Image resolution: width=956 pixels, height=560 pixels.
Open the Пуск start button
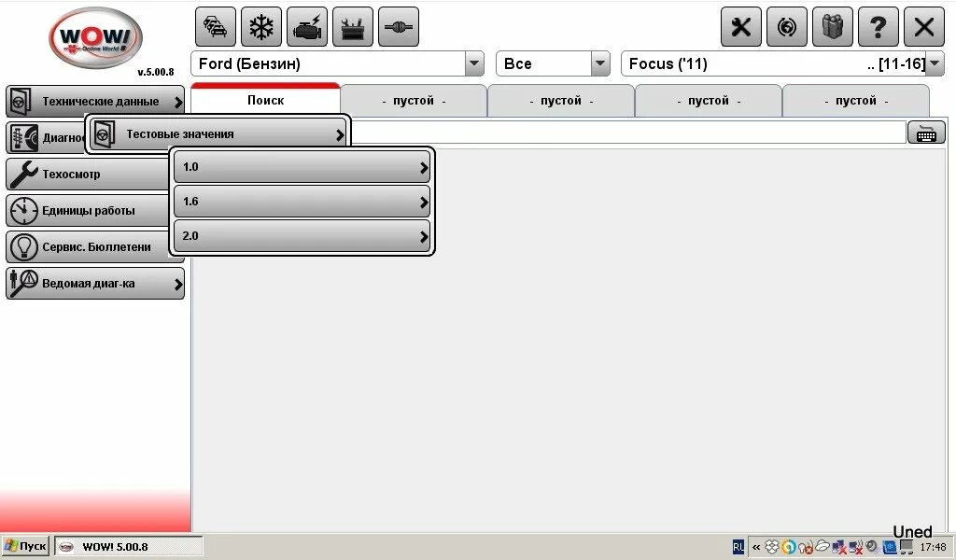(25, 546)
